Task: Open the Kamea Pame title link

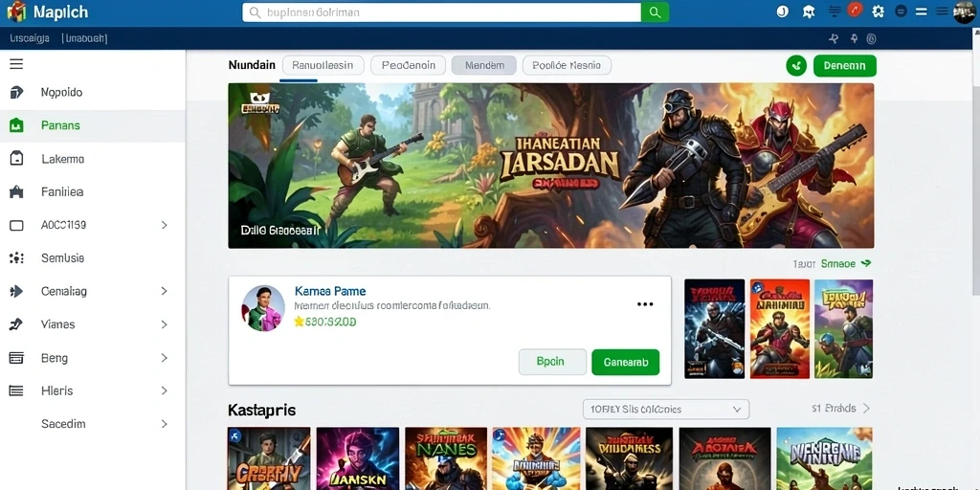Action: [x=330, y=291]
